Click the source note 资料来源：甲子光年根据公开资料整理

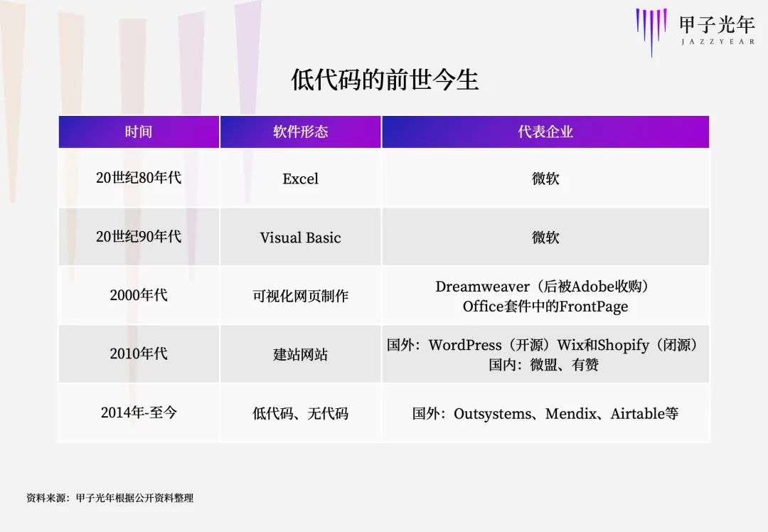(x=110, y=498)
